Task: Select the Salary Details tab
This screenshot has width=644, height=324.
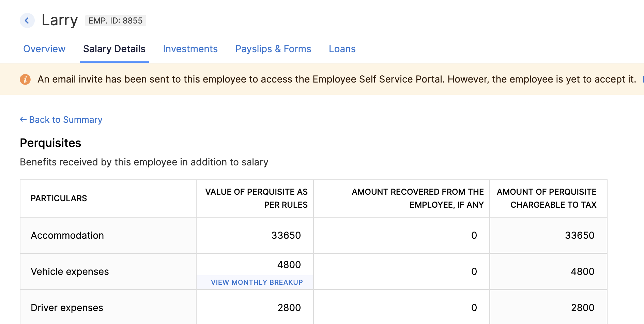Action: pos(114,49)
